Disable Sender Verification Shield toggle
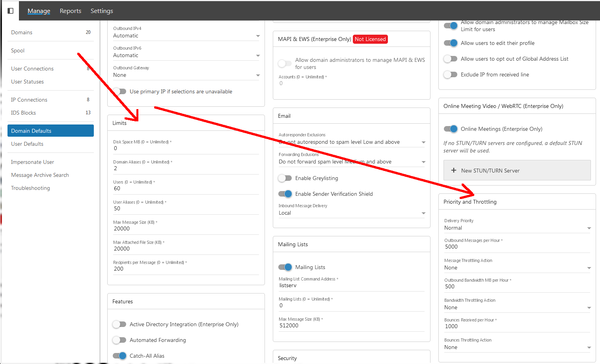This screenshot has height=364, width=600. point(285,194)
